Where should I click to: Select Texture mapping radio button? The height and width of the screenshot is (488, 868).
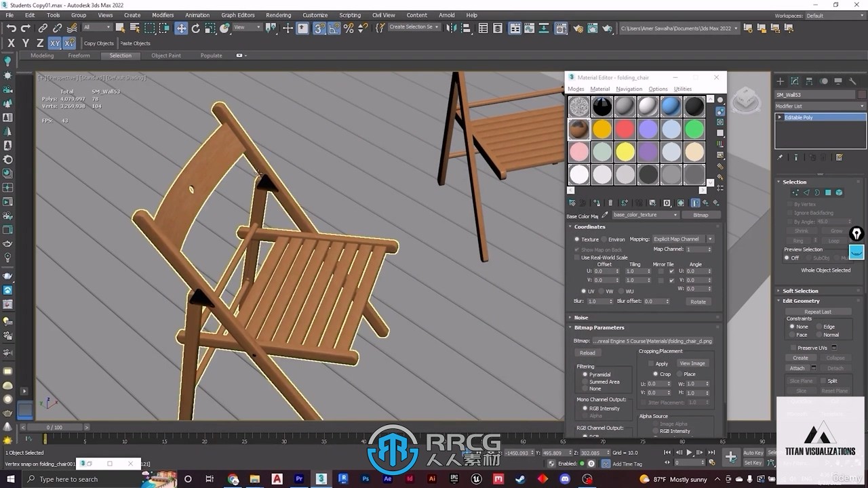coord(577,239)
